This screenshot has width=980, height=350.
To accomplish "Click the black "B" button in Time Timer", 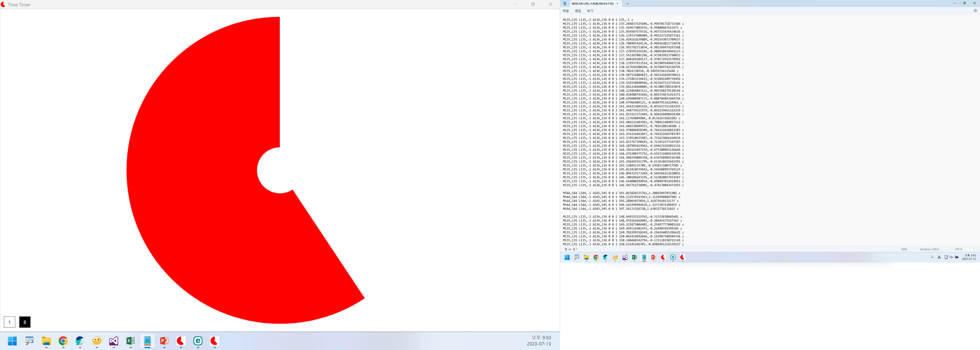I will 25,322.
